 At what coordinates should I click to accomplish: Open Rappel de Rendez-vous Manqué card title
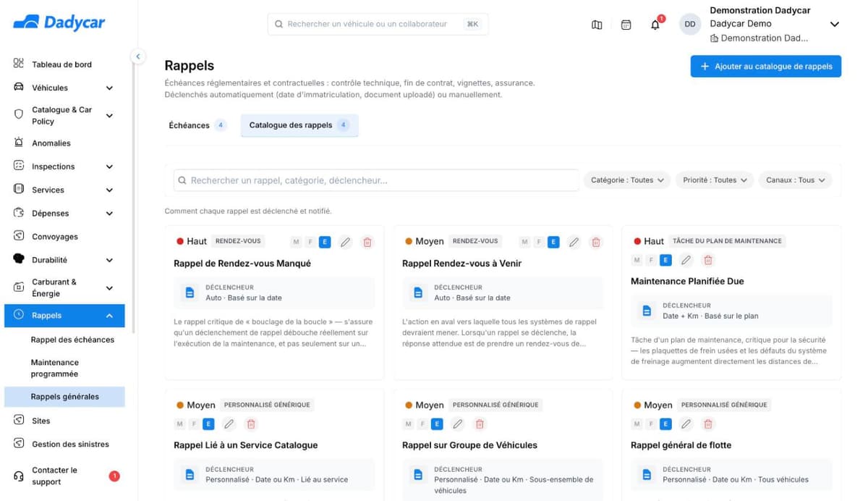point(242,264)
